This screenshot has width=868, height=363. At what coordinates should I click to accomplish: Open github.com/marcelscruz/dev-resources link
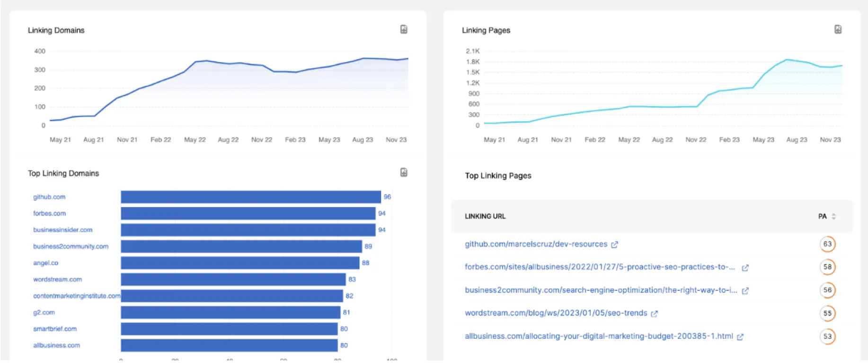tap(536, 244)
